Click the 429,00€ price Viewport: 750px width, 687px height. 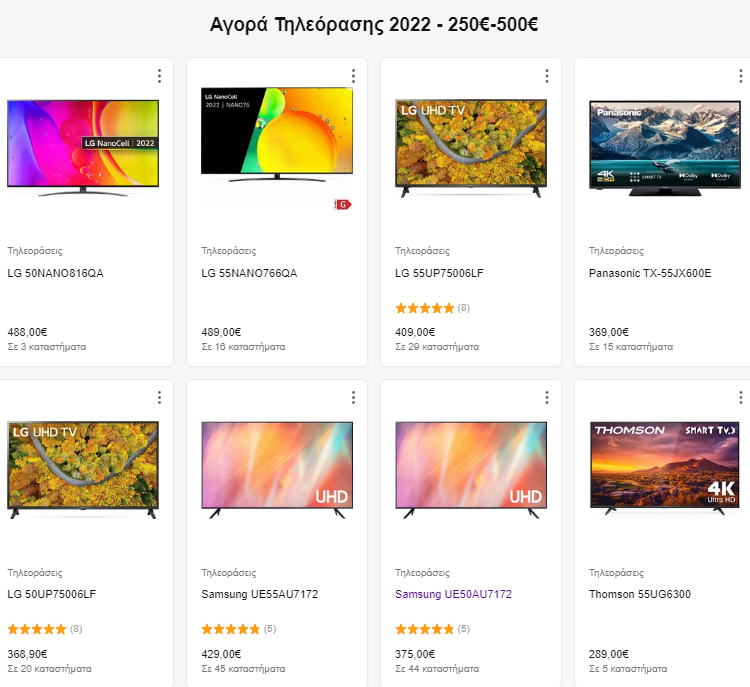pyautogui.click(x=221, y=654)
